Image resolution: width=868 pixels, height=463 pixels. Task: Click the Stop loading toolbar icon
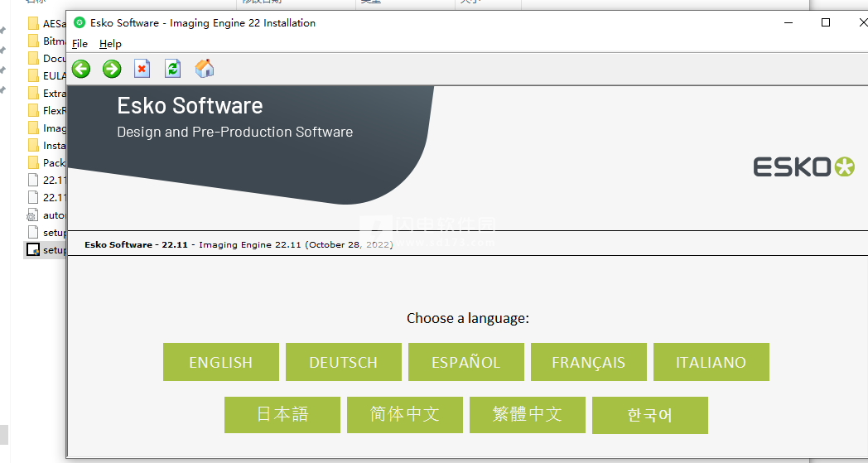142,69
